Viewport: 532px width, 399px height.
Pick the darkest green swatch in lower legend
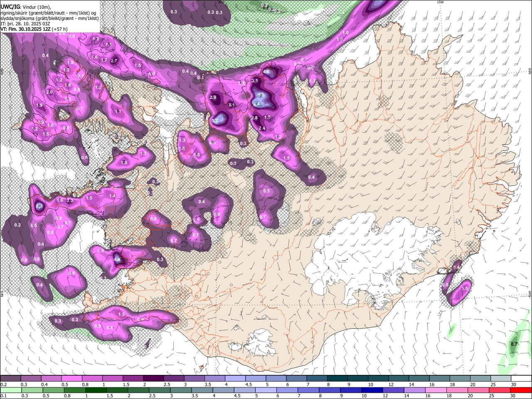[x=96, y=390]
